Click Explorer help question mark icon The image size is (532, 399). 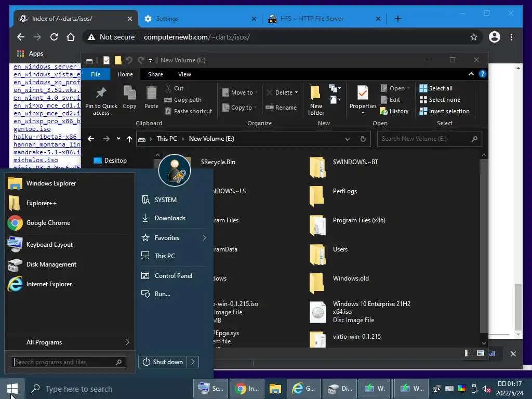click(483, 74)
